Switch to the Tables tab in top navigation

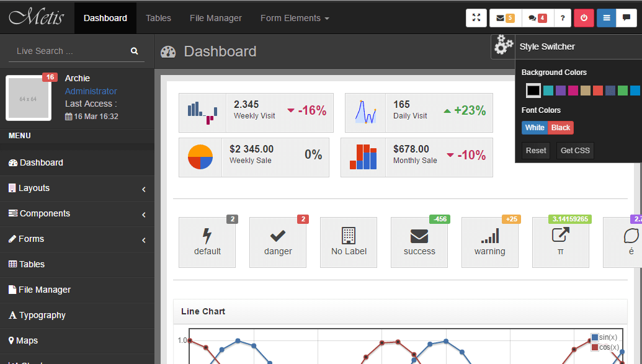click(158, 18)
